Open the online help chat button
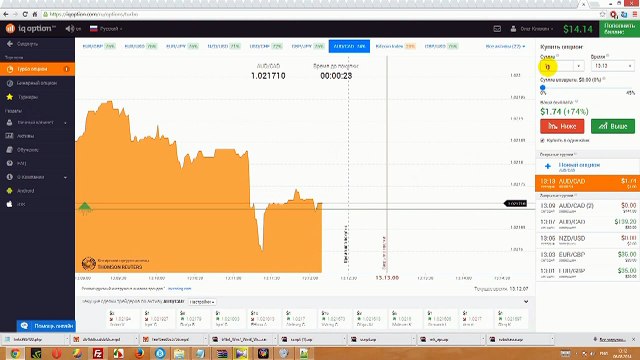 tap(46, 326)
